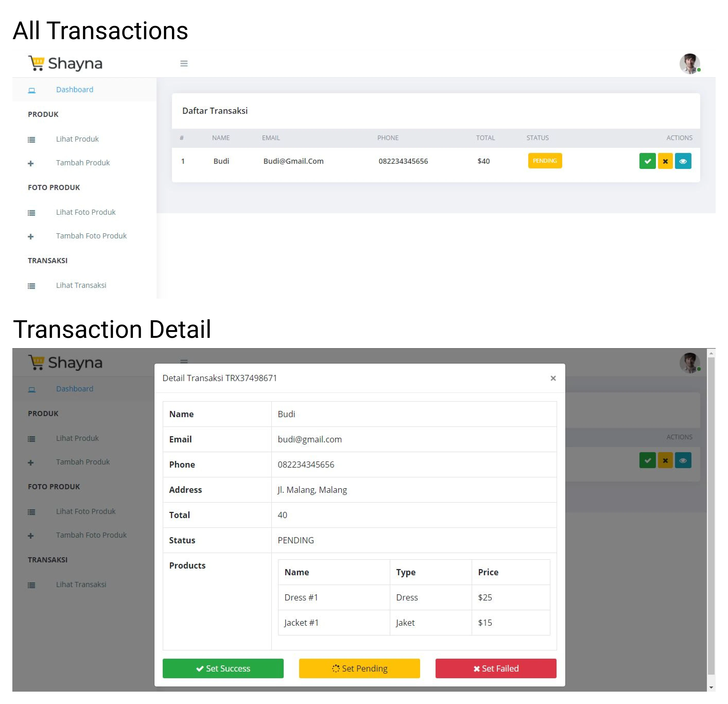Click Dashboard link in the sidebar
The height and width of the screenshot is (704, 728).
click(x=75, y=90)
